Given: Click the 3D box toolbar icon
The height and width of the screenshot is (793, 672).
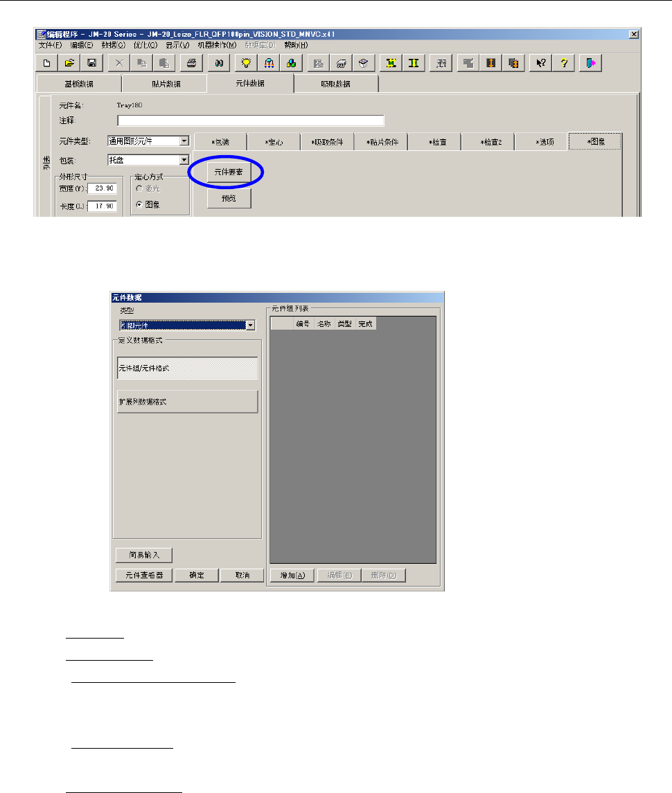Looking at the screenshot, I should coord(363,63).
